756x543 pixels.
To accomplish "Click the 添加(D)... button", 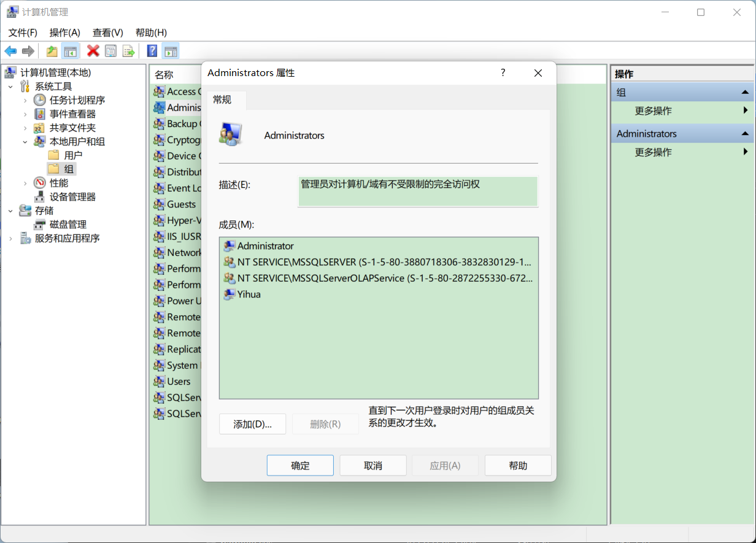I will click(252, 424).
